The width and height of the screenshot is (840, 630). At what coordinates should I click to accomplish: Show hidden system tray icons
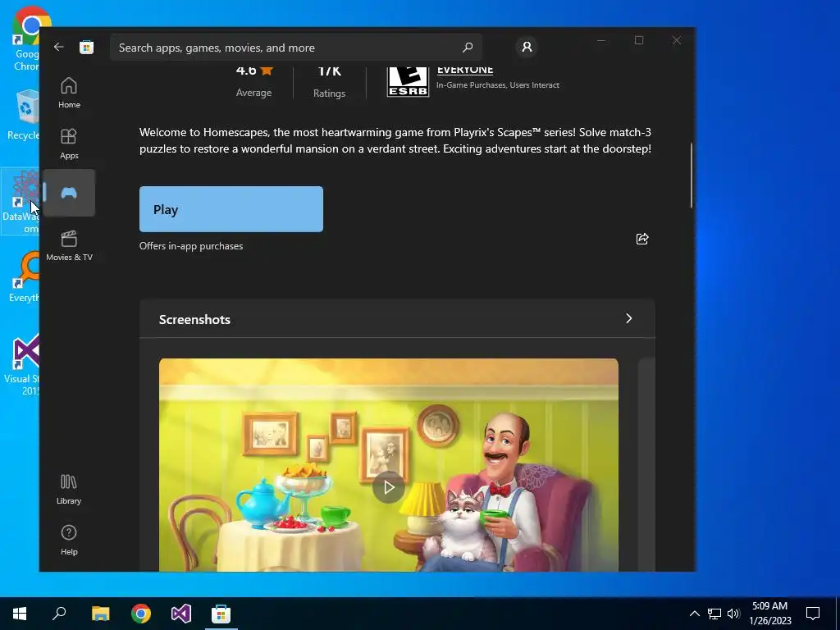[694, 614]
